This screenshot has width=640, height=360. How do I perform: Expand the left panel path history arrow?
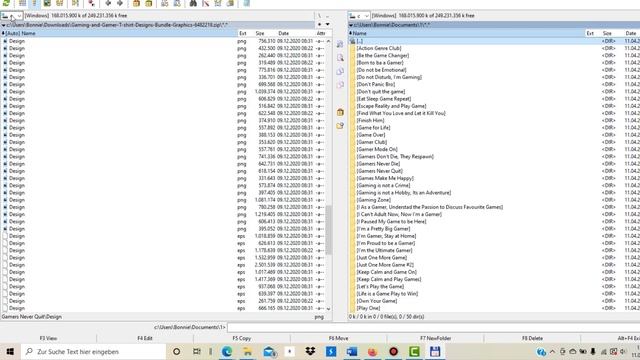click(x=3, y=25)
